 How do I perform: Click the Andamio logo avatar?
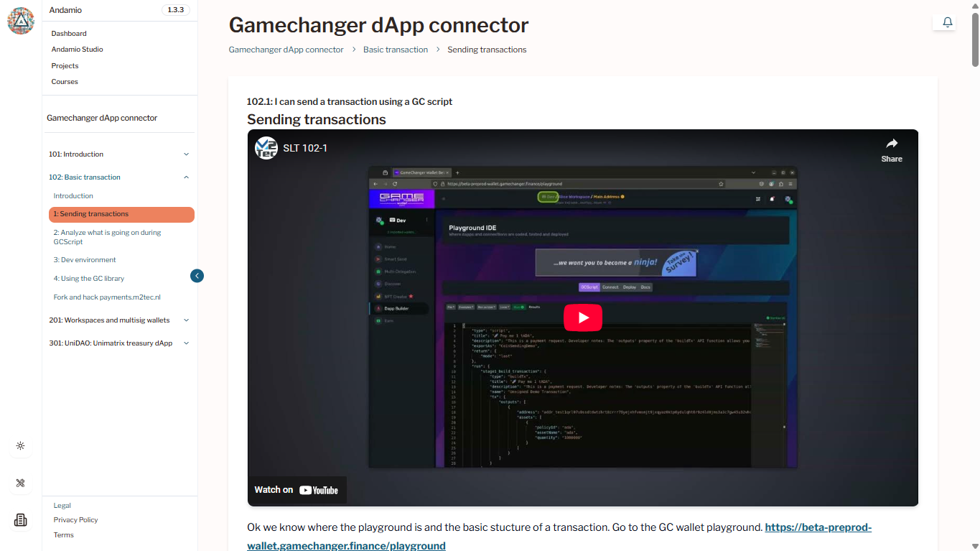click(21, 21)
